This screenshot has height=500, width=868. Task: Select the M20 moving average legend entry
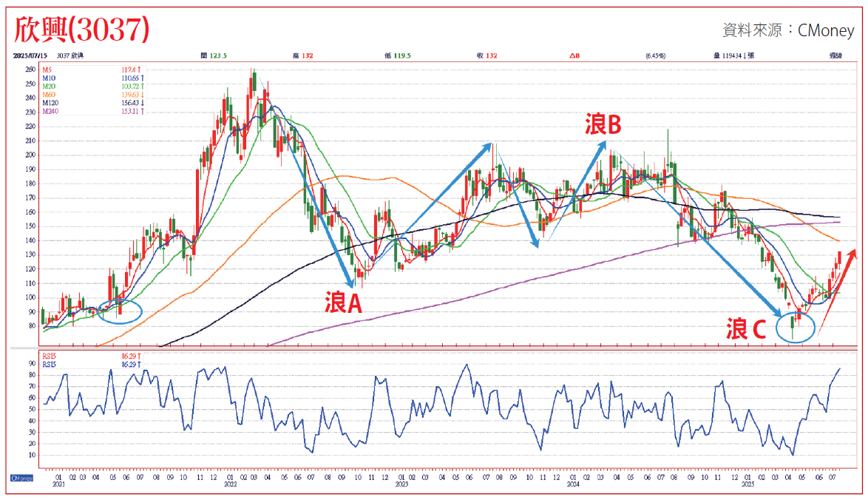tap(49, 87)
